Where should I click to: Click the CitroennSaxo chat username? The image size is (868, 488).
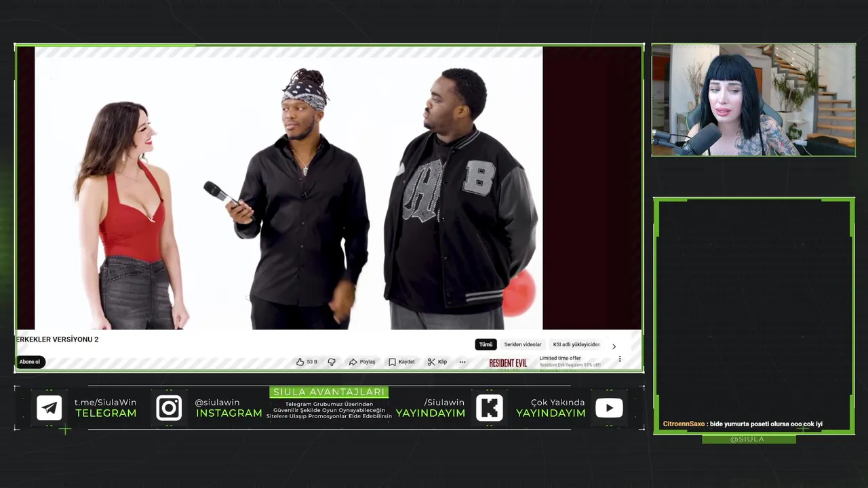[x=684, y=424]
